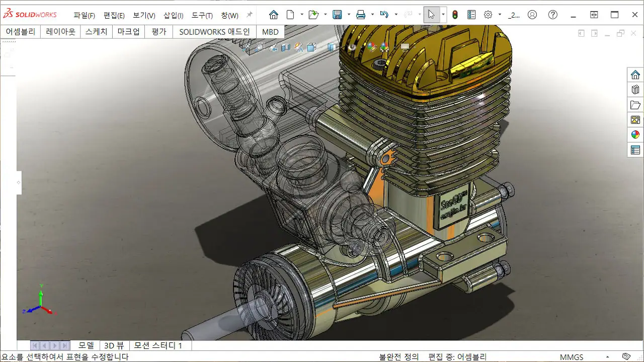Open Design Library task pane tab
The width and height of the screenshot is (644, 362).
coord(635,90)
